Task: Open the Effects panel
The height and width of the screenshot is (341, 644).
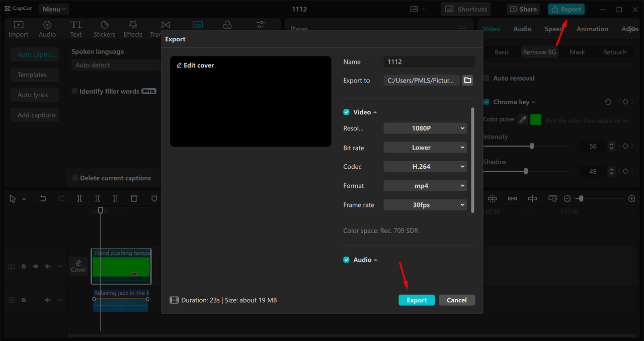Action: (133, 29)
